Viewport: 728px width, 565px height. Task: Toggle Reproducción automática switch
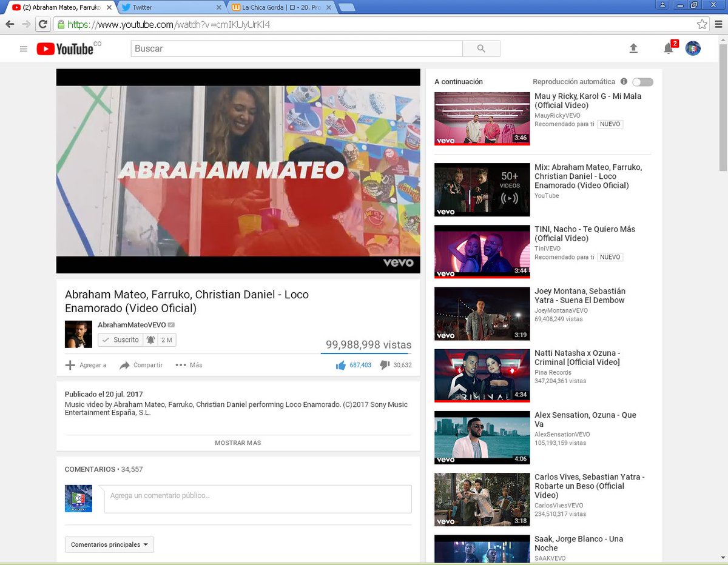(642, 82)
